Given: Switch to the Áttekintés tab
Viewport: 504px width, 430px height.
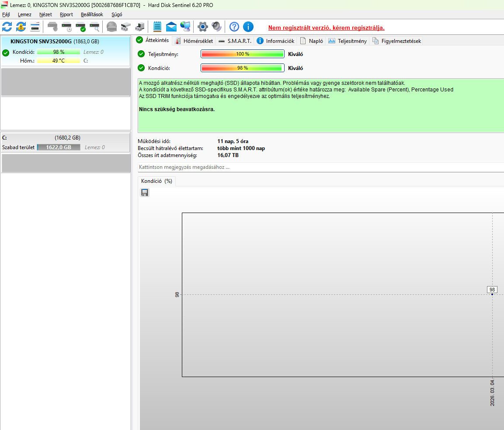Looking at the screenshot, I should (x=153, y=40).
